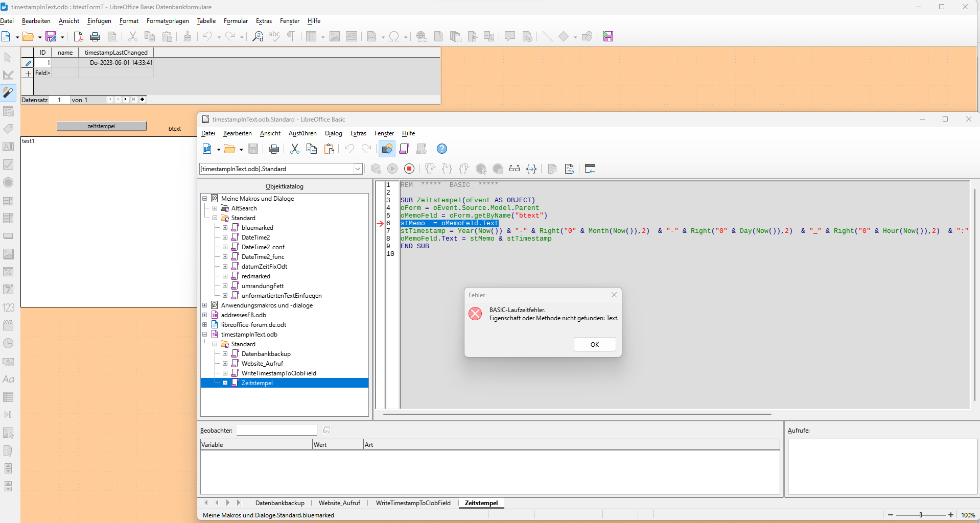Click Print icon in Basic IDE toolbar
Viewport: 980px width, 523px height.
[x=274, y=149]
